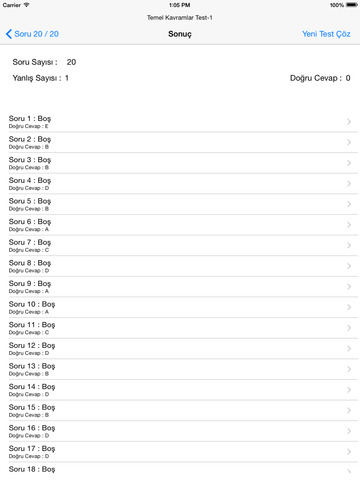Tap the Soru 8 chevron arrow

(x=349, y=266)
